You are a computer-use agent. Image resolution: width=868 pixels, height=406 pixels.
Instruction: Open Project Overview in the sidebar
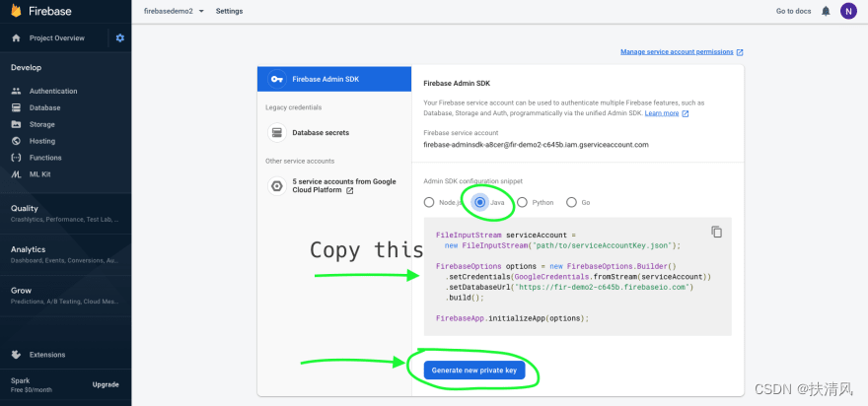tap(57, 38)
